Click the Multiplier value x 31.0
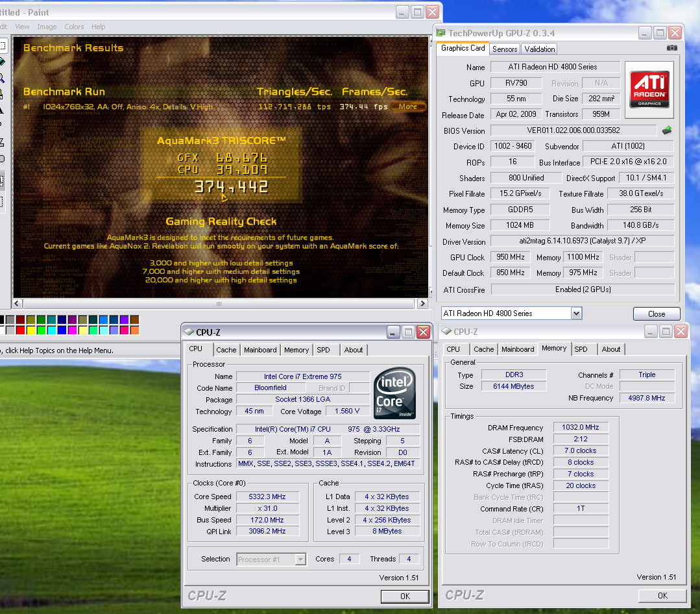 tap(267, 508)
